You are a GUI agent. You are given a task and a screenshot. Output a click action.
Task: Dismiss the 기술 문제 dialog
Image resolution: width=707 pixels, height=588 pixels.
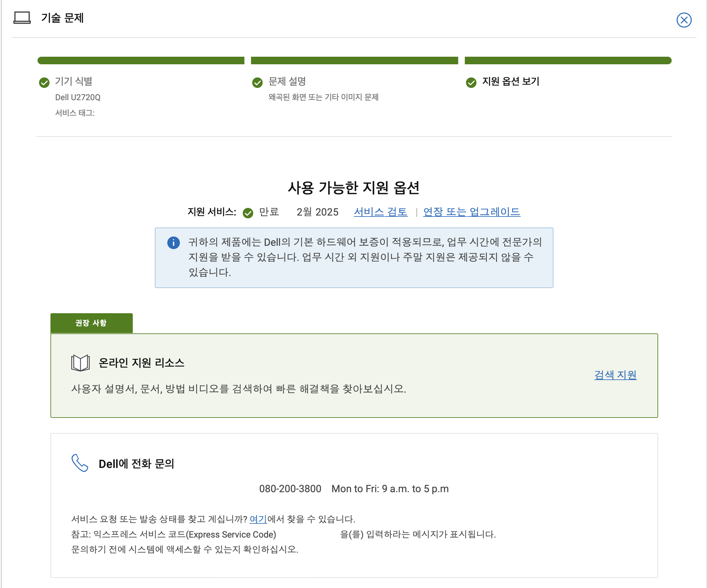tap(684, 20)
